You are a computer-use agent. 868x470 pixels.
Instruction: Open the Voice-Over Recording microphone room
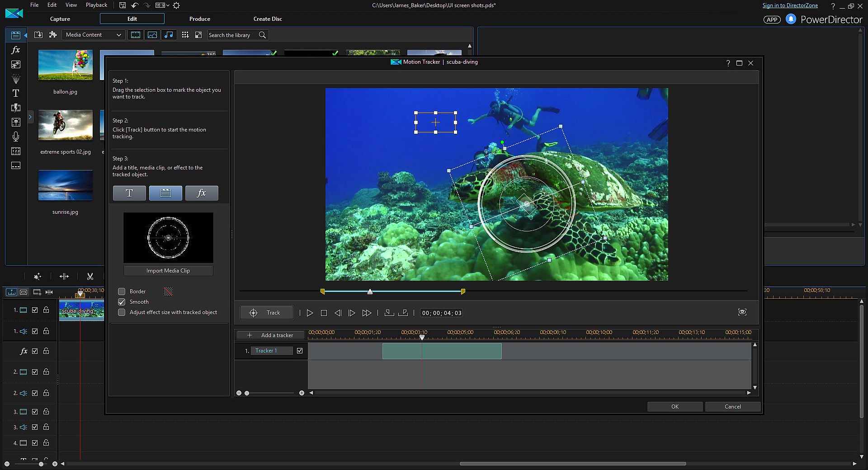pos(16,136)
